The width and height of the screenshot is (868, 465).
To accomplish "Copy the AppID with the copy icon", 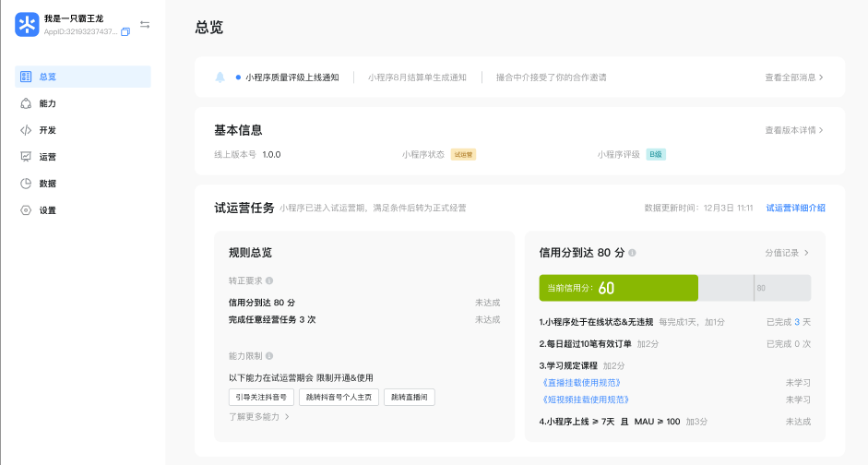I will 125,32.
